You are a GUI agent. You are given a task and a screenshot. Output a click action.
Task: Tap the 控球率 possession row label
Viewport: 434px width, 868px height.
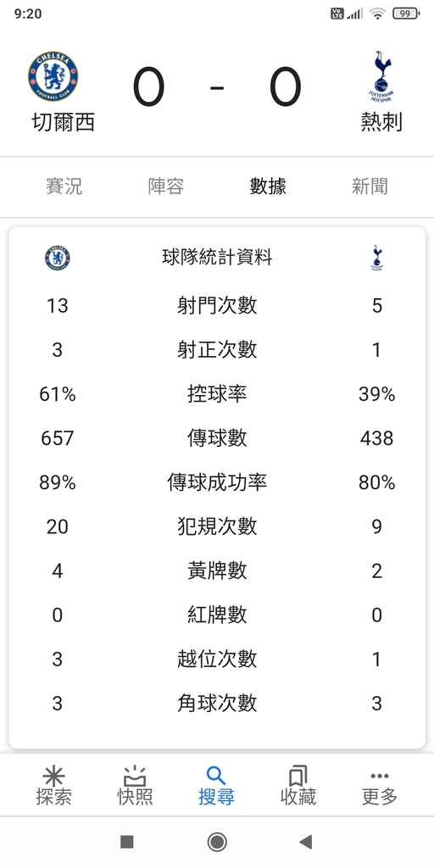coord(217,394)
